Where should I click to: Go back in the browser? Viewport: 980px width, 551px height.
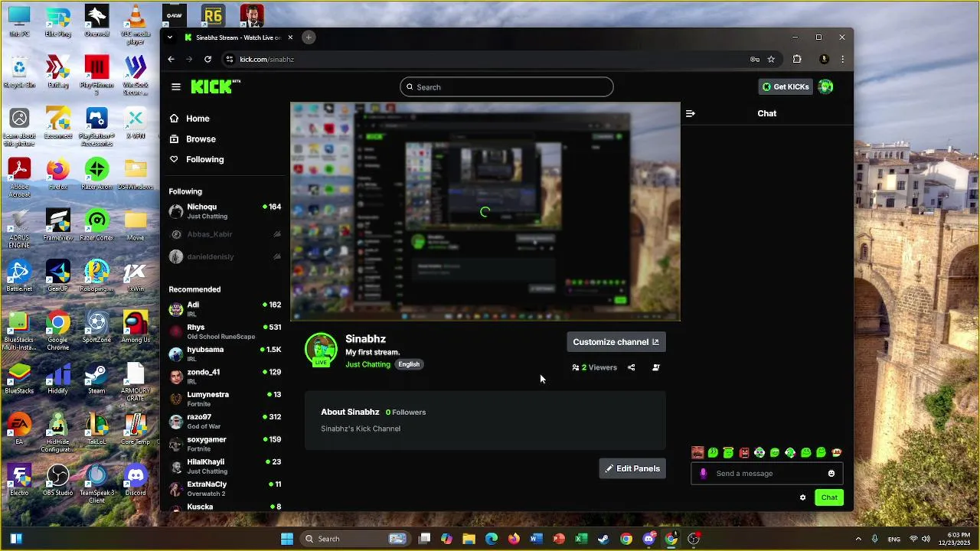[x=171, y=59]
